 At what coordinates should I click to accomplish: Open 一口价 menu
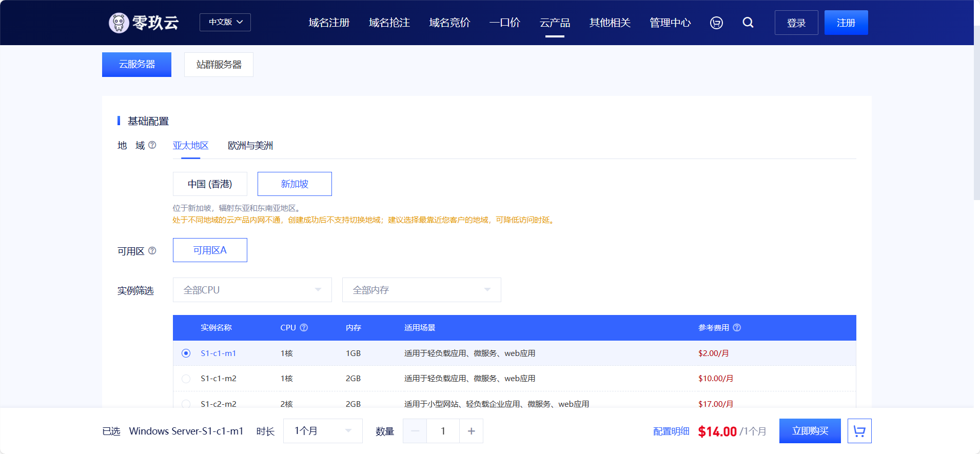tap(505, 23)
